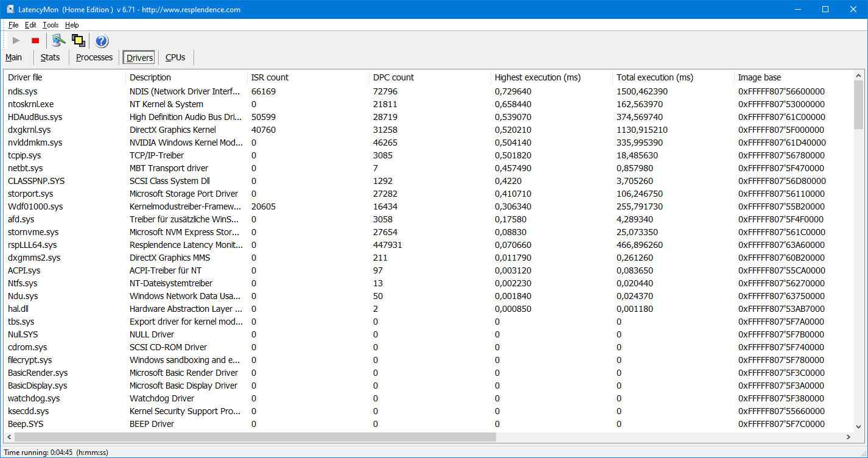The width and height of the screenshot is (868, 458).
Task: Open the File menu
Action: pos(13,25)
